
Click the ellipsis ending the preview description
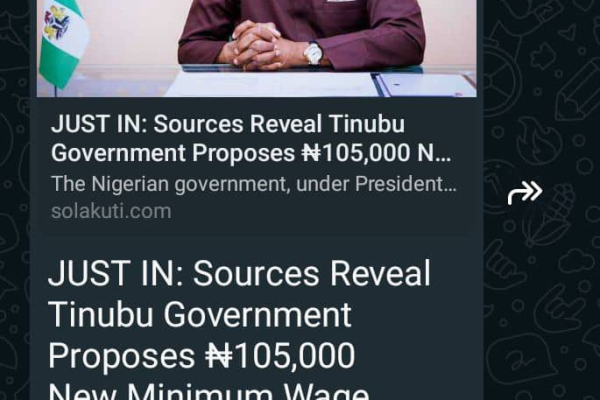(451, 184)
